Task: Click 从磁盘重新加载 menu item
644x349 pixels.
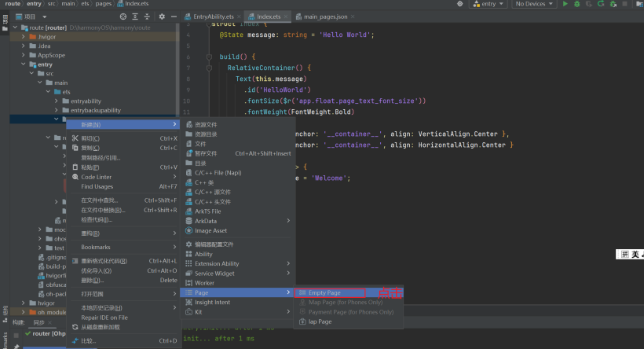Action: [123, 327]
